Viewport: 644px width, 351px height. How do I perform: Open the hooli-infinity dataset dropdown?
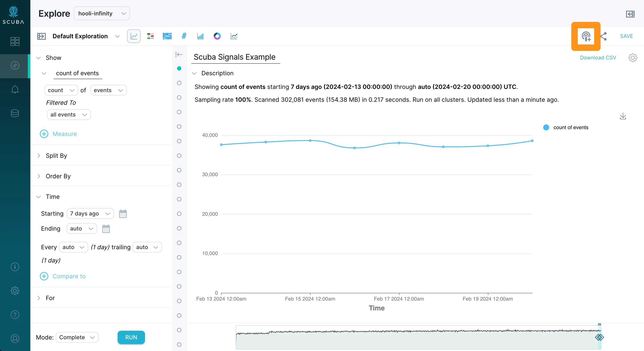(x=102, y=13)
